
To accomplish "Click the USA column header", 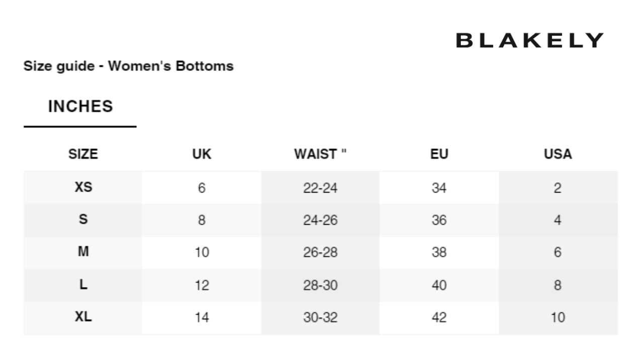I will coord(558,154).
